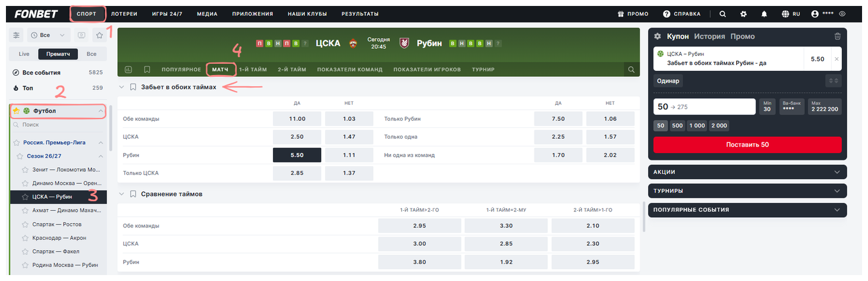The width and height of the screenshot is (868, 281).
Task: Open coupon settings gear icon
Action: [x=658, y=36]
